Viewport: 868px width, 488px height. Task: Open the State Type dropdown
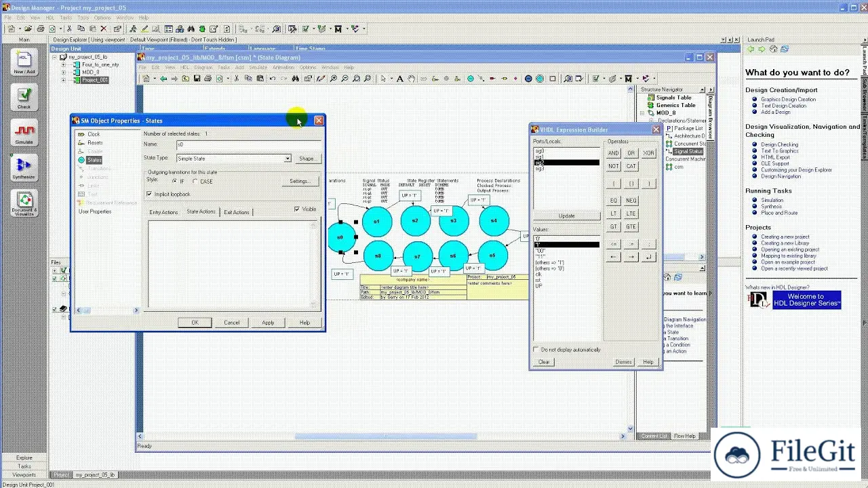(287, 159)
